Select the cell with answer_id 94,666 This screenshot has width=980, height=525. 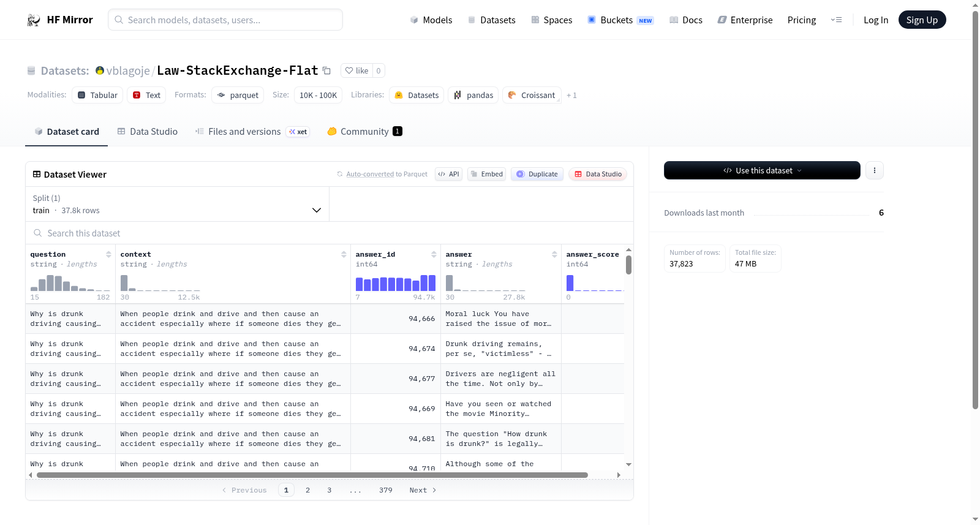tap(396, 319)
